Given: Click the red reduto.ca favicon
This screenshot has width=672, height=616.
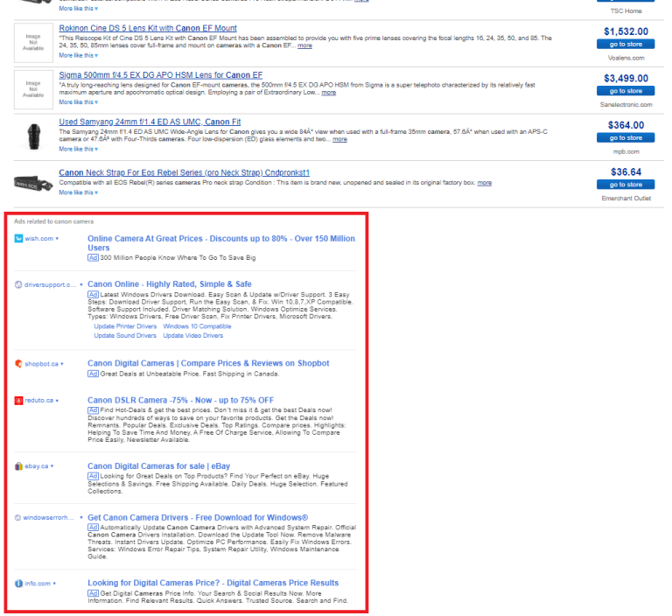Looking at the screenshot, I should (x=18, y=401).
